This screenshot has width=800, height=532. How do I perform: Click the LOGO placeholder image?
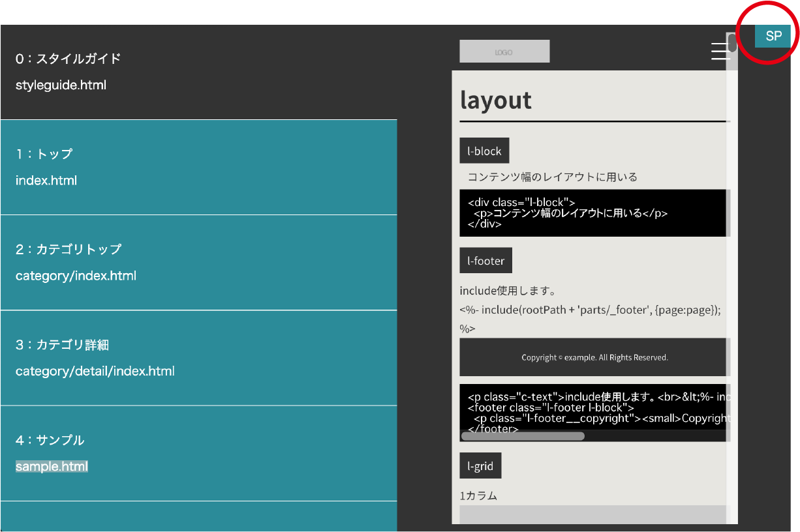(x=504, y=52)
